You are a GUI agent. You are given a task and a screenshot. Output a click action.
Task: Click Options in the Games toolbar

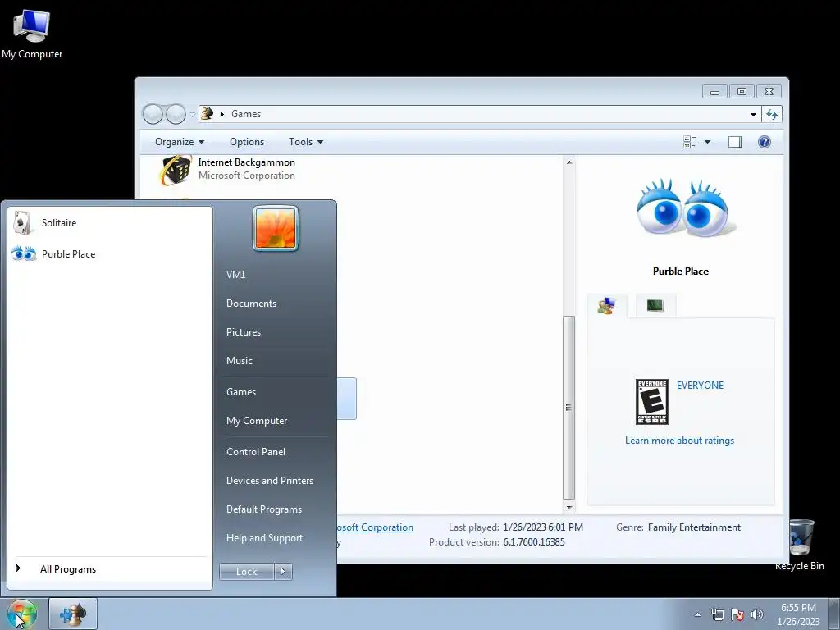(246, 142)
